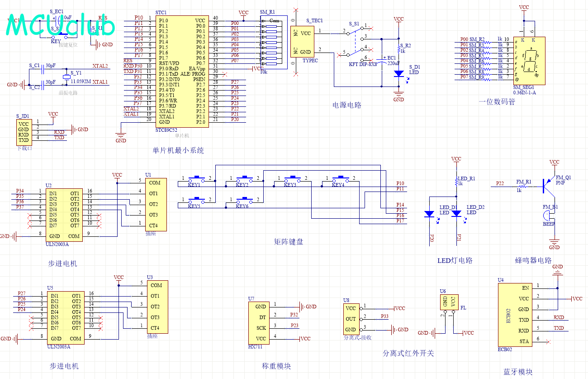Select the U8 infrared receiver block
The width and height of the screenshot is (588, 379).
pyautogui.click(x=351, y=319)
